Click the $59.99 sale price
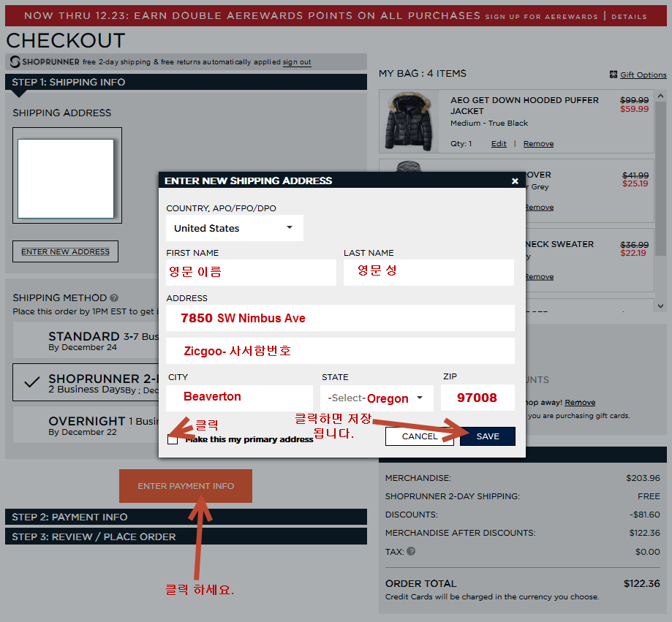The height and width of the screenshot is (622, 672). click(x=634, y=109)
